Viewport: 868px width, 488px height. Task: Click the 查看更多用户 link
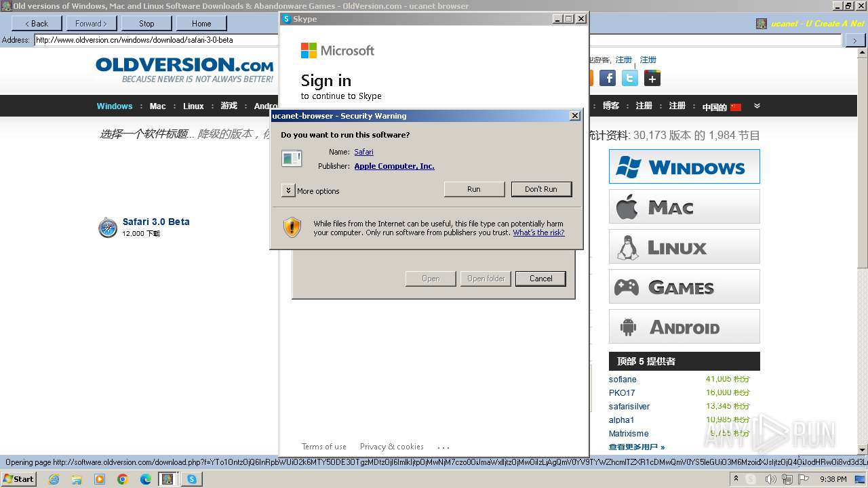[x=636, y=447]
